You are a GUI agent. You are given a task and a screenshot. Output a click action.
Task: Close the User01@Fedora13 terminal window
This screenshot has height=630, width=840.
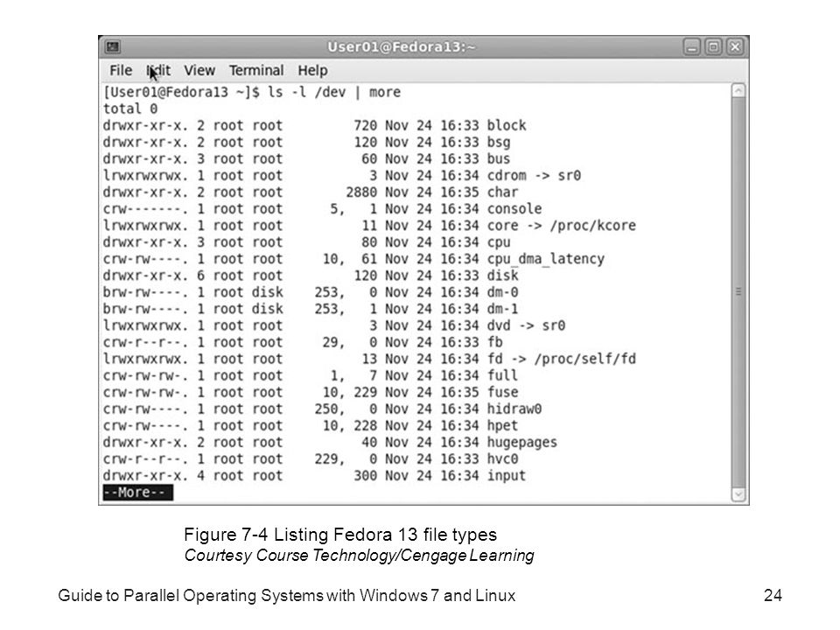click(735, 47)
